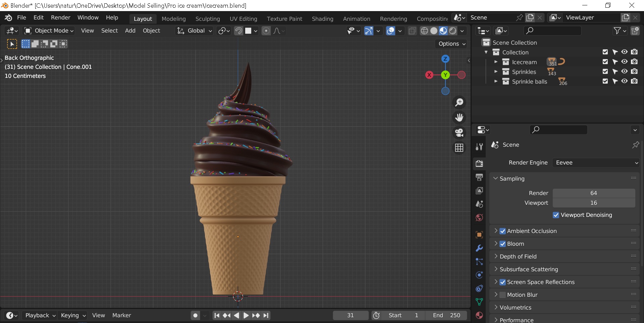Open viewport Options dropdown
Screen dimensions: 644x323
point(451,44)
